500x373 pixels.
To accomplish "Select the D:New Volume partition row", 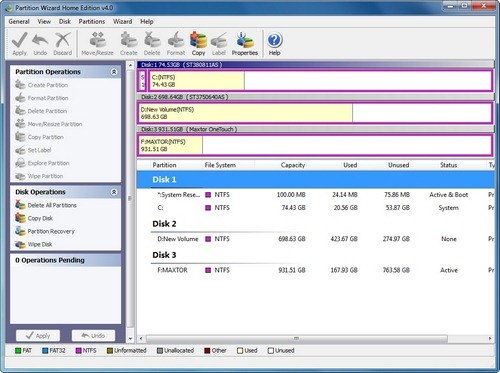I will tap(315, 239).
